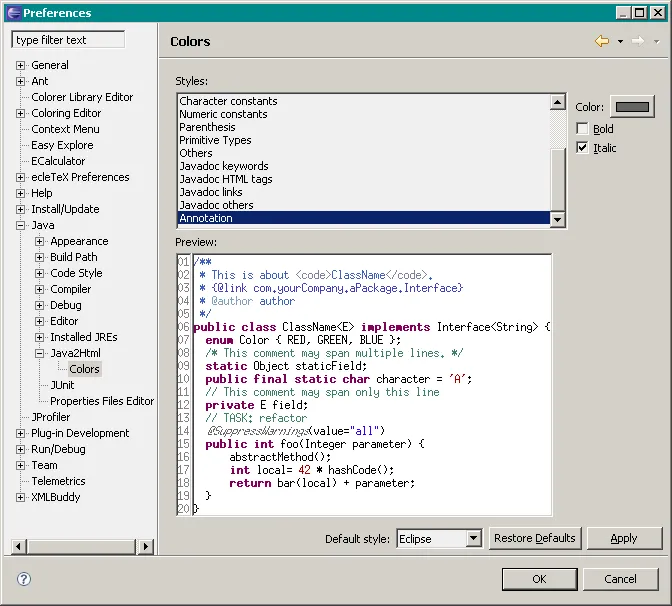Click the forward navigation arrow icon

[637, 41]
